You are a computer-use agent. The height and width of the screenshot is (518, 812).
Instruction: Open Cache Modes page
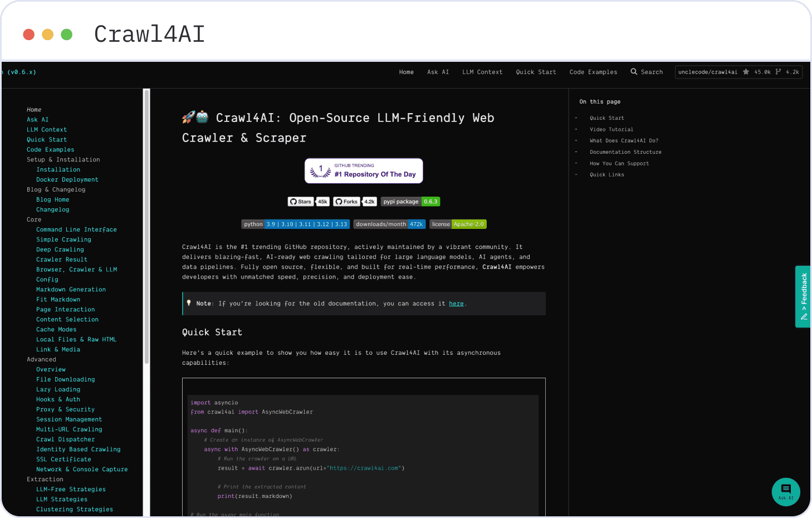[x=56, y=330]
